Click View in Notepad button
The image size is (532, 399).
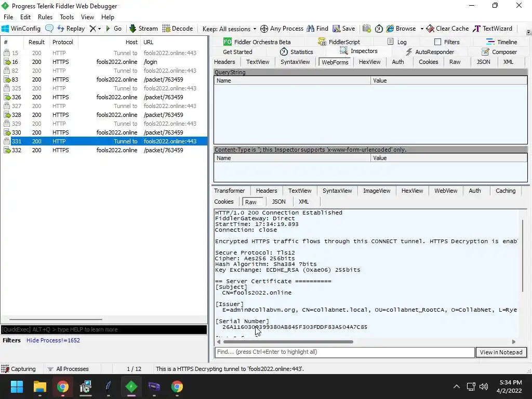tap(501, 352)
